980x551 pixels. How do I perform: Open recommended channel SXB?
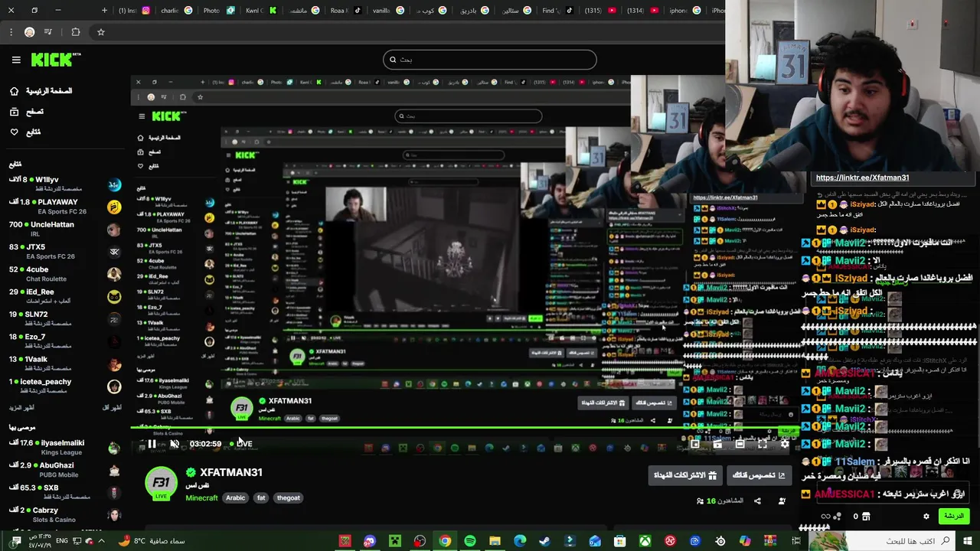65,491
